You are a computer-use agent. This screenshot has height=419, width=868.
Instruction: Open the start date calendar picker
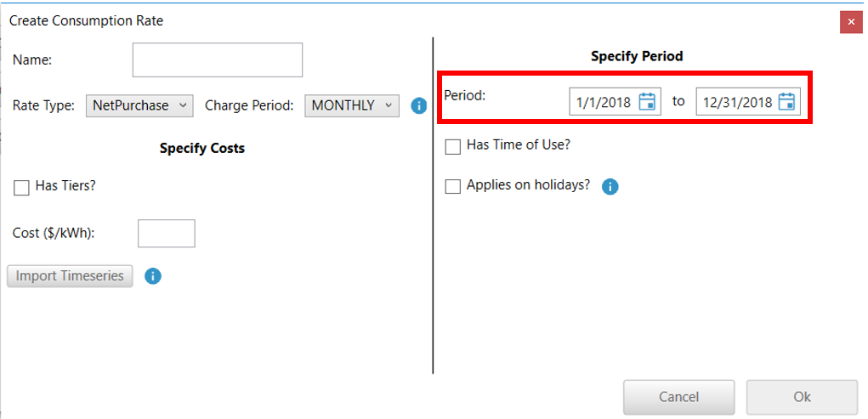[647, 102]
